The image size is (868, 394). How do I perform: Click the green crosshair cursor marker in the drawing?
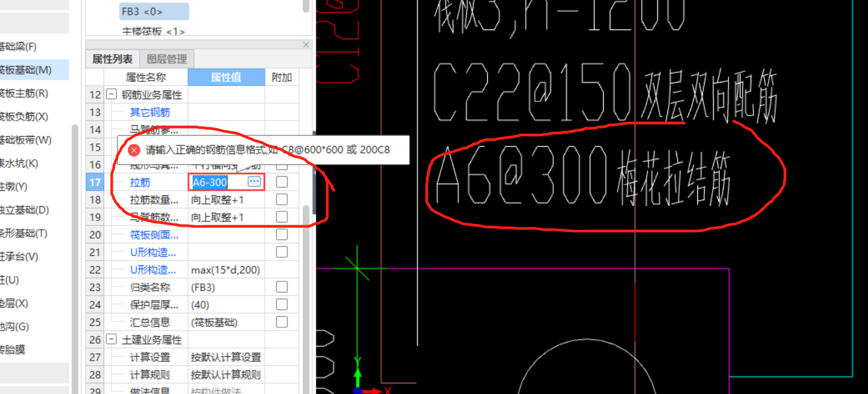pos(357,267)
